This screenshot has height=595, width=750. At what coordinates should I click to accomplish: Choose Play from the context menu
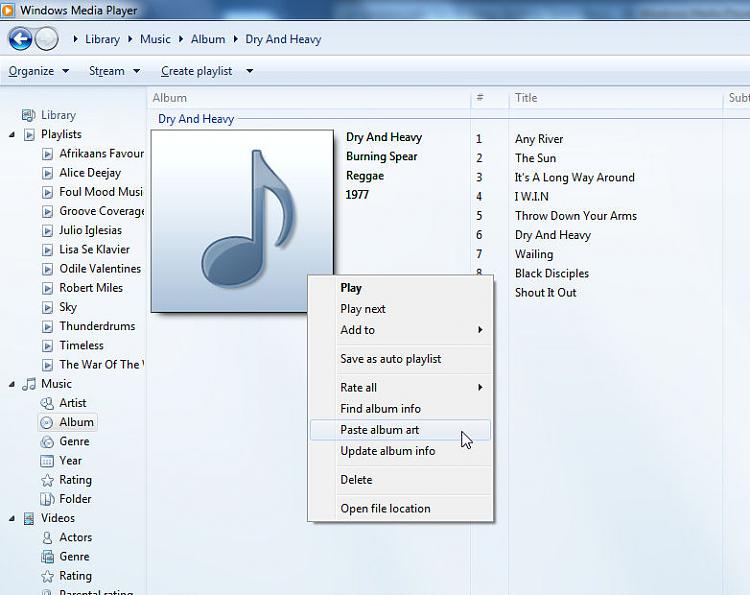tap(400, 288)
